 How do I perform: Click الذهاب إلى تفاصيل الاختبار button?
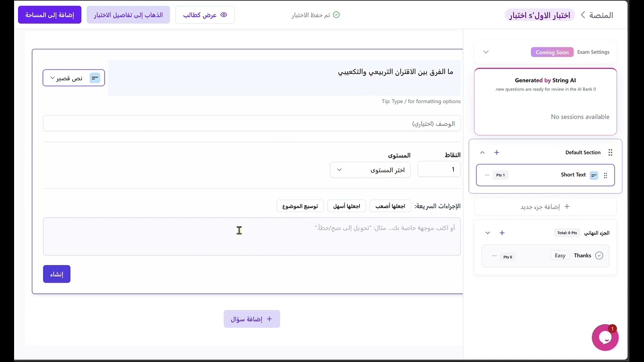[128, 15]
